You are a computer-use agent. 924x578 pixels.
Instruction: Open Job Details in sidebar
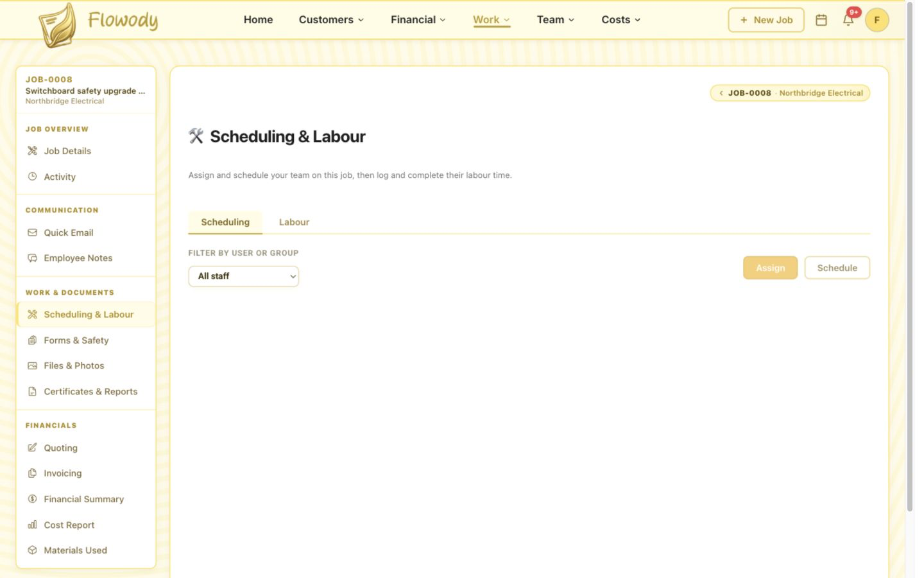point(86,151)
